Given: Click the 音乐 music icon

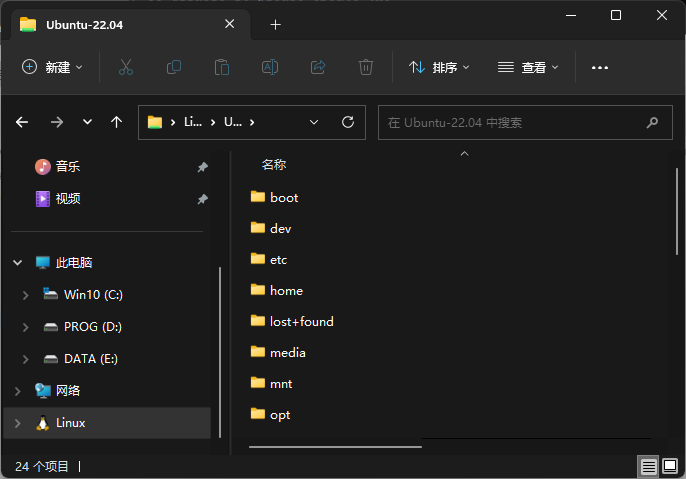Looking at the screenshot, I should 43,167.
